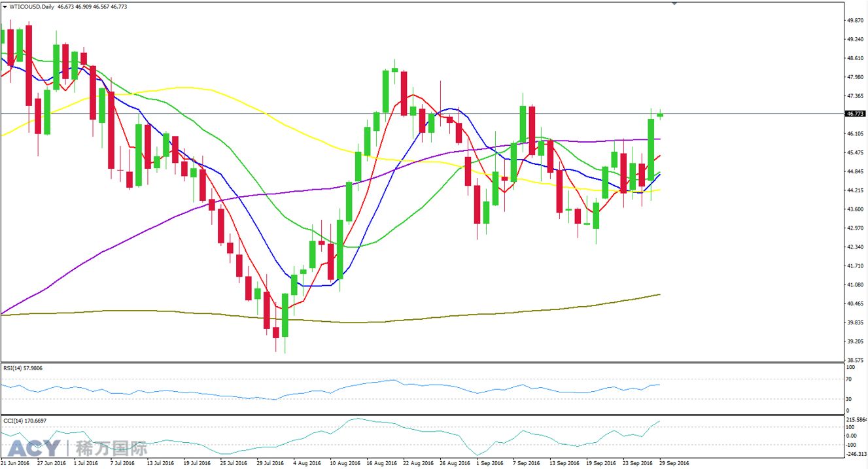Click the CCI -246.313 scale label
868x469 pixels.
856,453
